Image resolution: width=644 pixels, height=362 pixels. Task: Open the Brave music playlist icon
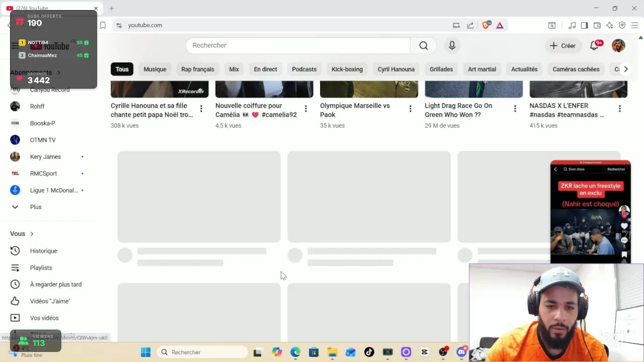point(572,25)
